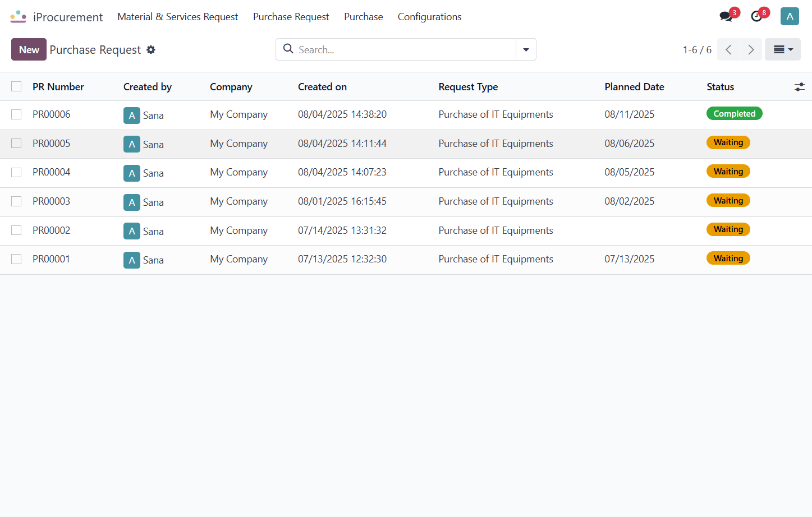
Task: Check the box for PR00001
Action: click(x=16, y=259)
